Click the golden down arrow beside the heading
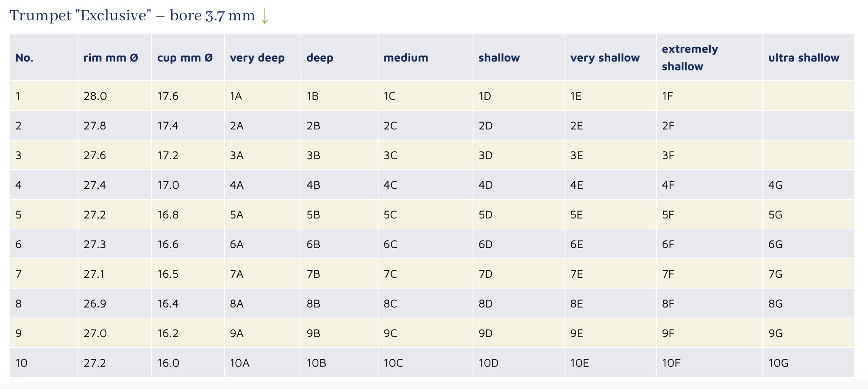This screenshot has width=868, height=389. tap(264, 16)
